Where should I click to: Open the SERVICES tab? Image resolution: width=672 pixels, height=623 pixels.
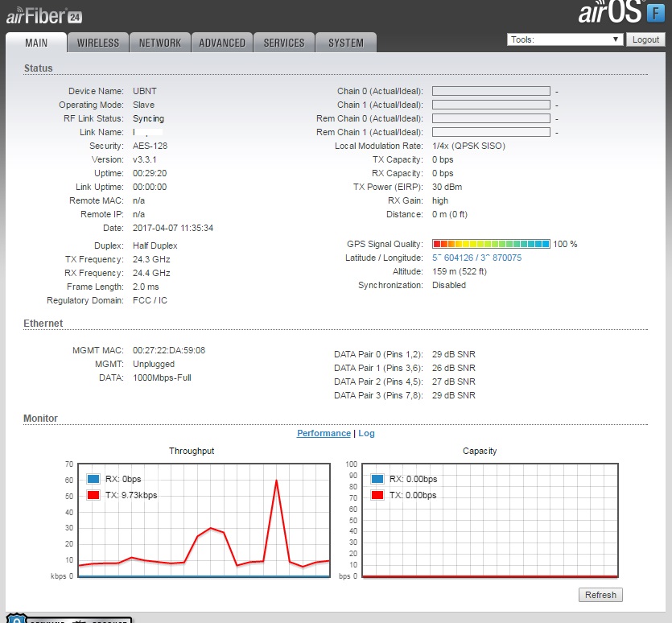point(284,43)
